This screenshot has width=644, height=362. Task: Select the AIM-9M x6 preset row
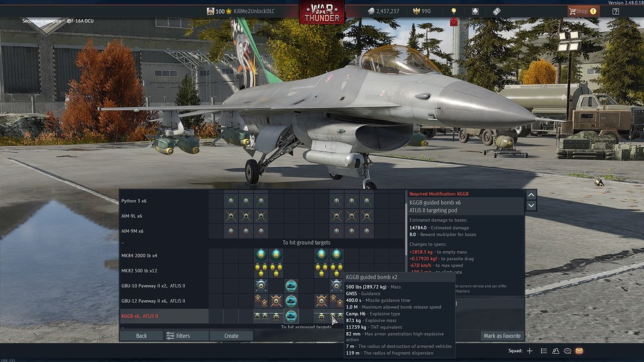point(164,231)
